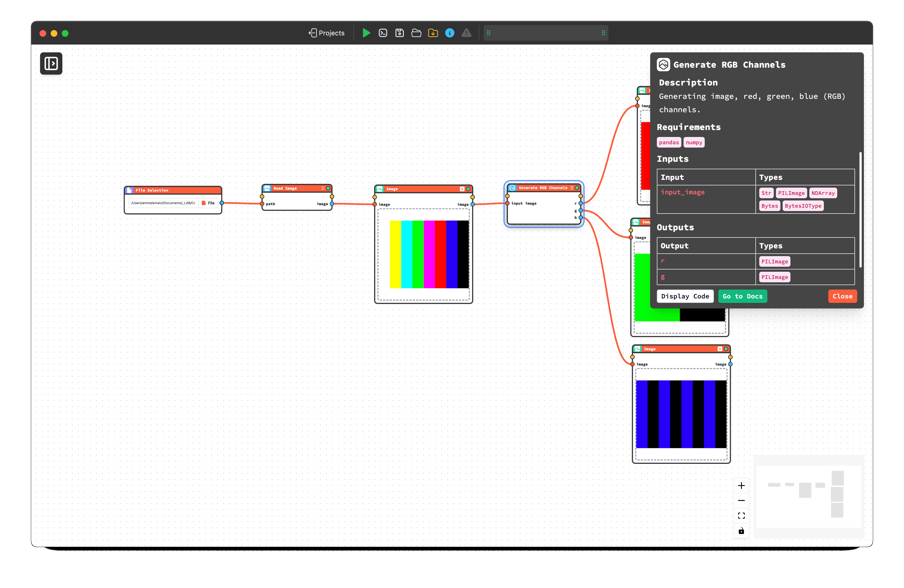The height and width of the screenshot is (588, 904).
Task: Open documentation with Go to Docs
Action: [x=743, y=296]
